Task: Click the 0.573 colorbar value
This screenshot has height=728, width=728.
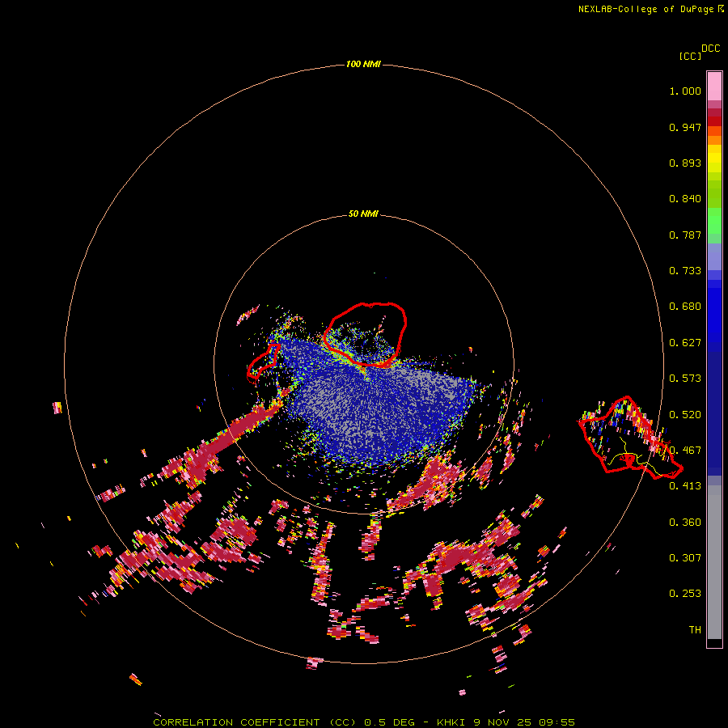Action: click(x=685, y=379)
